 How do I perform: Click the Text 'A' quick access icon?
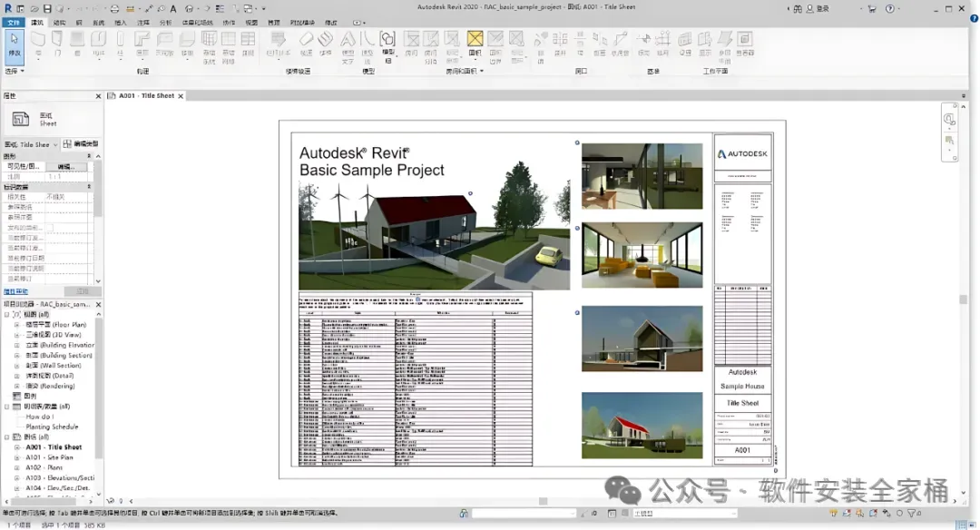(x=173, y=9)
